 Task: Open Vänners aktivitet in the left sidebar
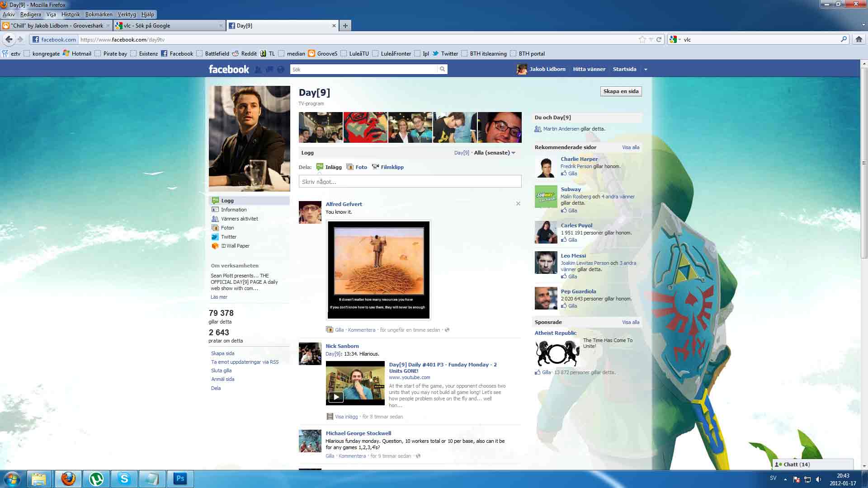point(234,219)
